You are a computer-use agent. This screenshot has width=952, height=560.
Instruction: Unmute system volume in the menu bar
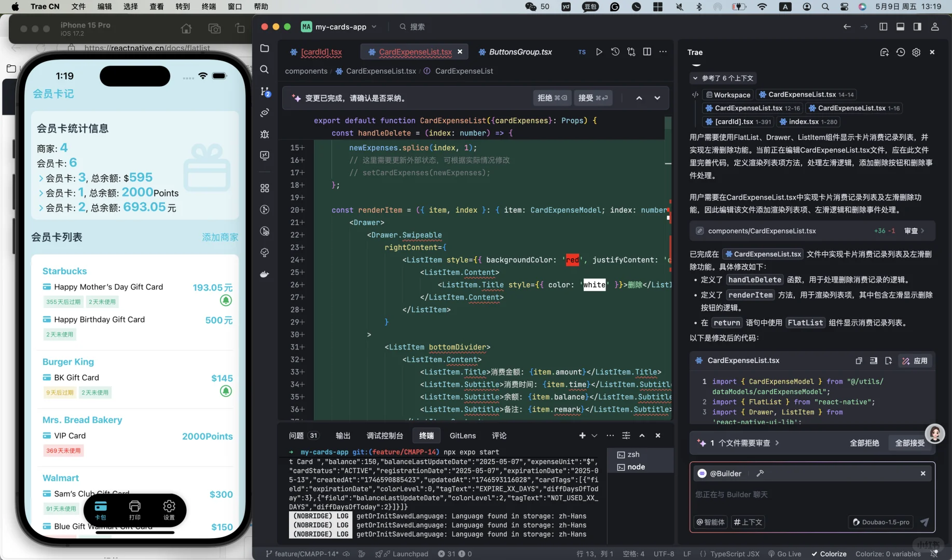tap(680, 7)
